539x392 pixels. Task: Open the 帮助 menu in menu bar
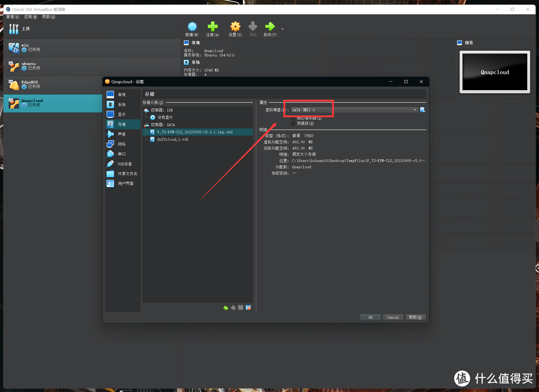(48, 17)
